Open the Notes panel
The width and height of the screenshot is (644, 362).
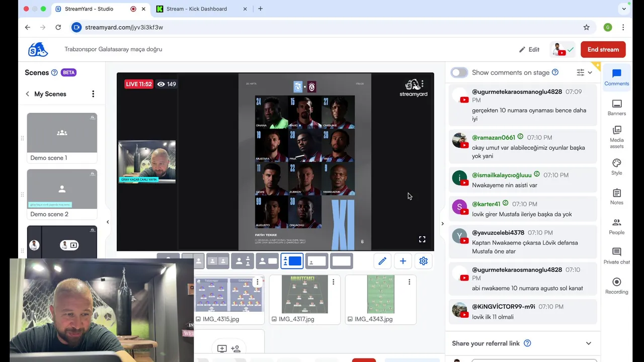click(616, 197)
